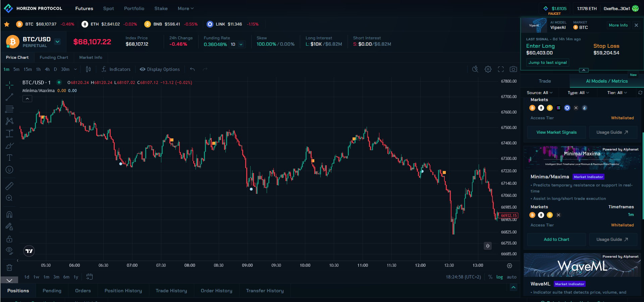Toggle log scale on the chart

coord(499,277)
